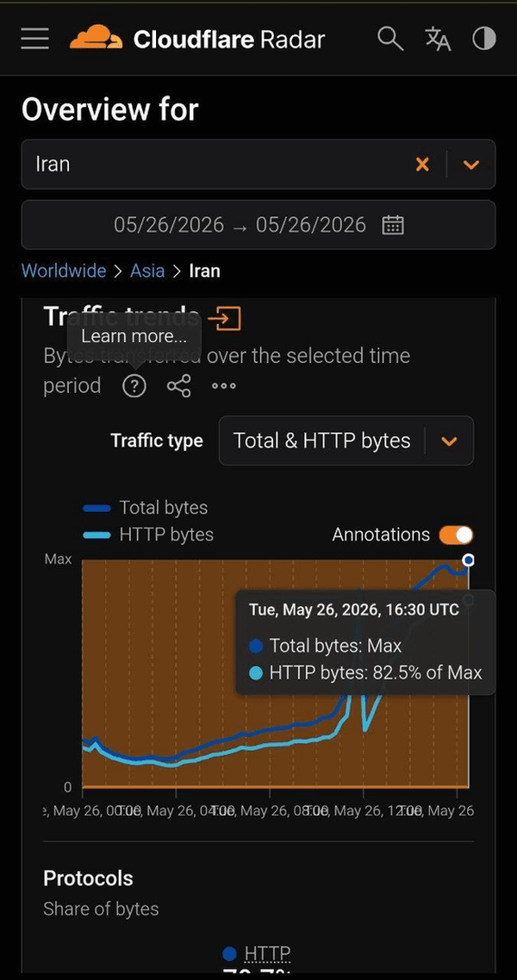
Task: Click the share chart icon
Action: (178, 386)
